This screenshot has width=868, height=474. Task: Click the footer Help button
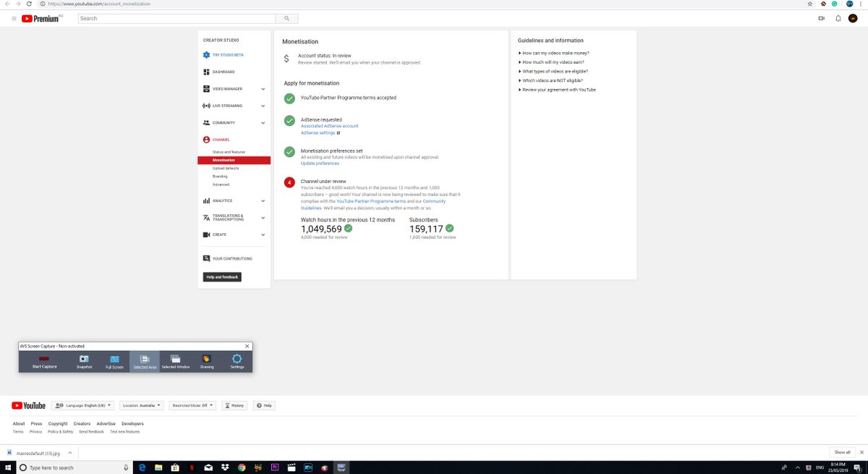pyautogui.click(x=263, y=405)
